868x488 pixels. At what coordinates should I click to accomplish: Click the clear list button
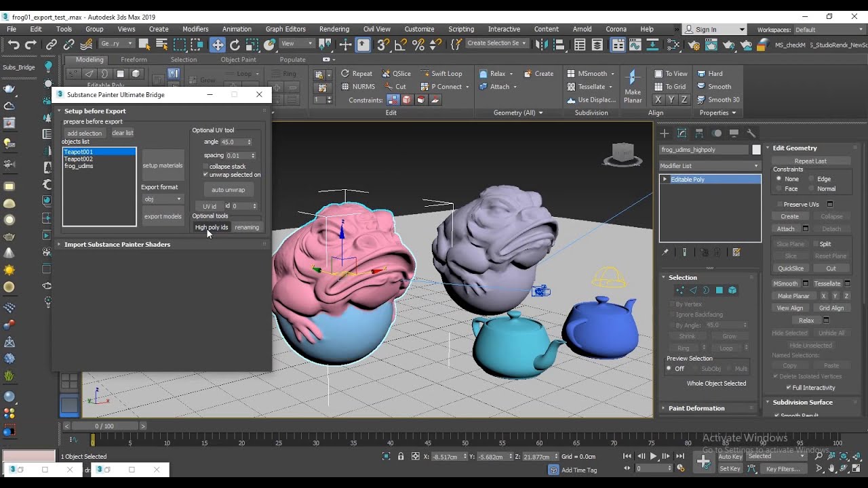pos(123,133)
